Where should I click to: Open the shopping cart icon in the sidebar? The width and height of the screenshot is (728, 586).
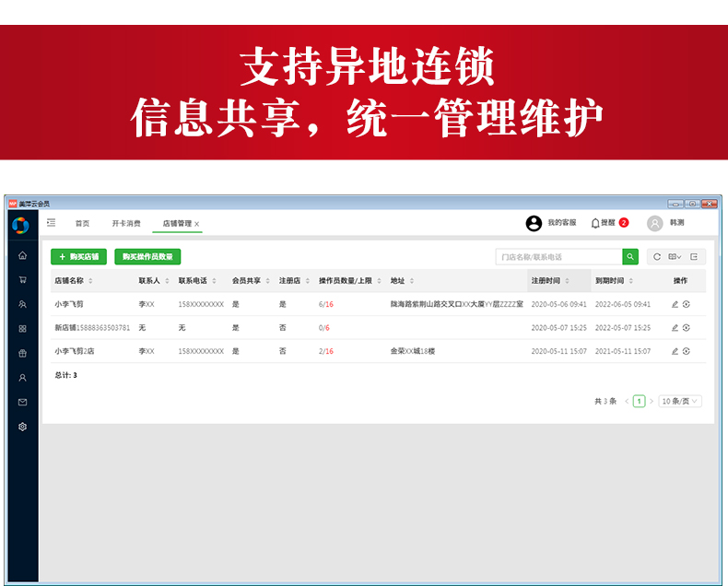point(22,280)
